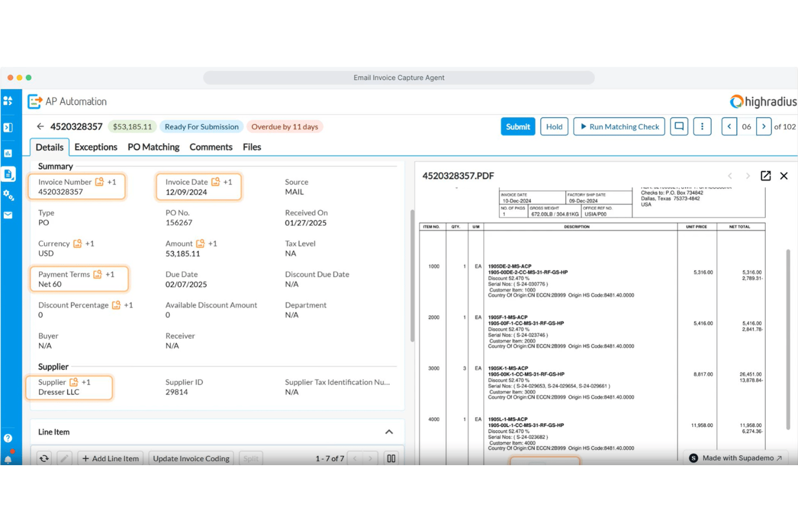
Task: Click the Source value MAIL
Action: [x=294, y=192]
